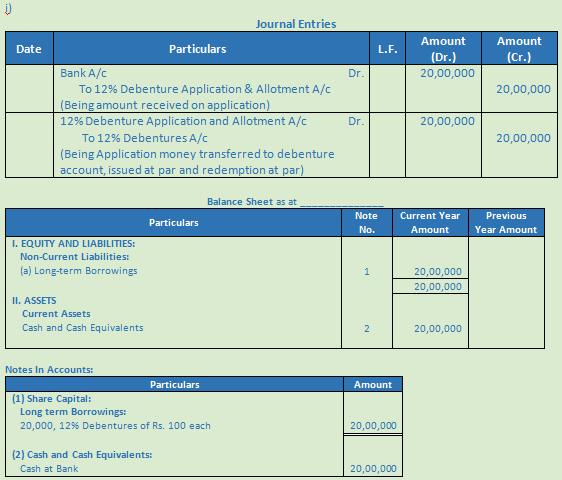Select the Bank A/c entry

(x=83, y=73)
